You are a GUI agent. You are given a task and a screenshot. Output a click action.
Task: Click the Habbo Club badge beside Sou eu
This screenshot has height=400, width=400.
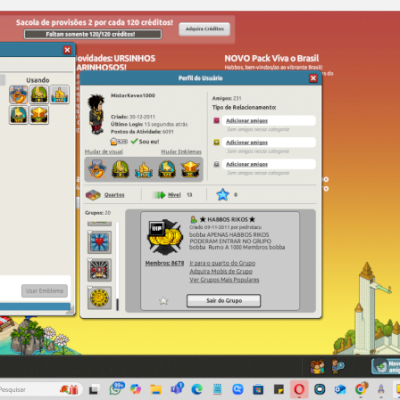[119, 142]
